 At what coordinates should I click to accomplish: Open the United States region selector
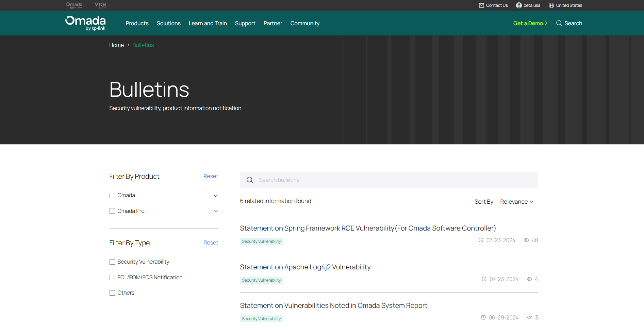coord(565,5)
